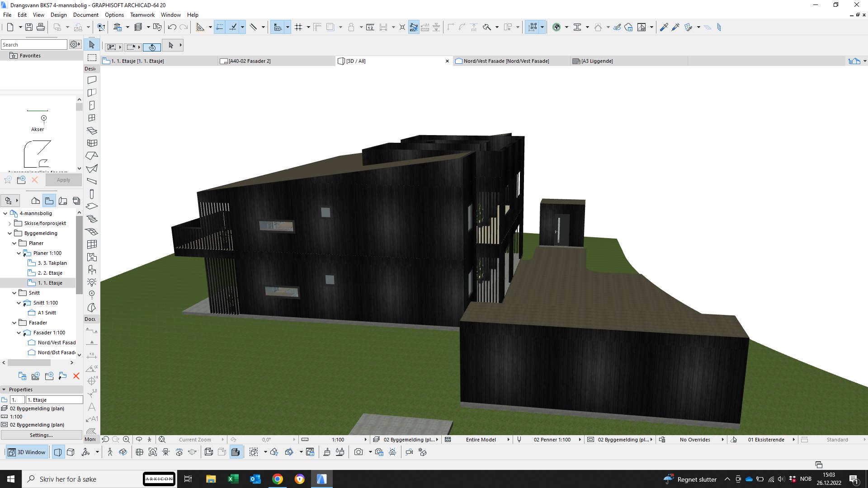Screen dimensions: 868x488
Task: Click the Settings... button
Action: point(41,435)
